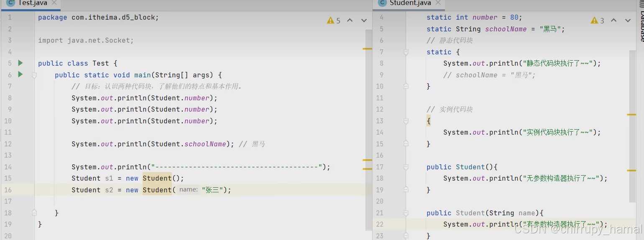Image resolution: width=644 pixels, height=240 pixels.
Task: Jump to third warning stripe mark in Test.java
Action: coord(367,169)
